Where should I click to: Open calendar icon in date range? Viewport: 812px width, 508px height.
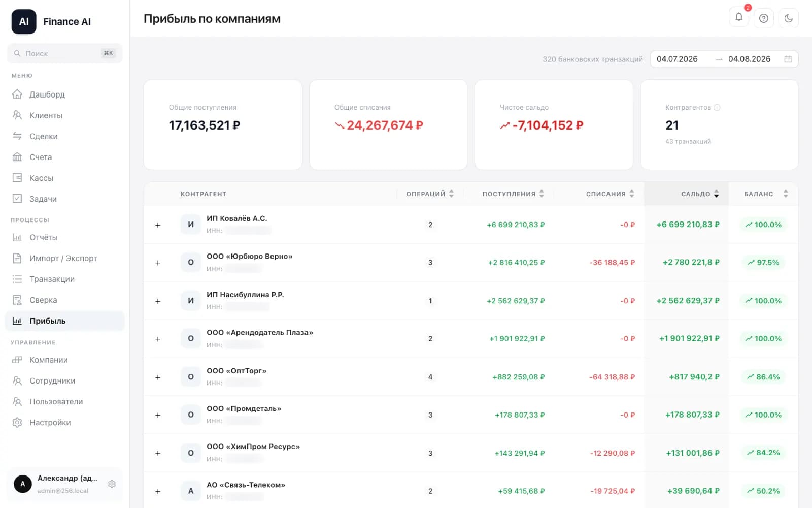(x=788, y=59)
